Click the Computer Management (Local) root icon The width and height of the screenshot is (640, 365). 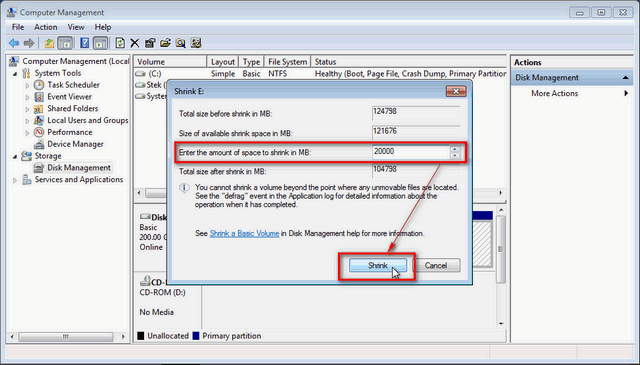pos(14,61)
